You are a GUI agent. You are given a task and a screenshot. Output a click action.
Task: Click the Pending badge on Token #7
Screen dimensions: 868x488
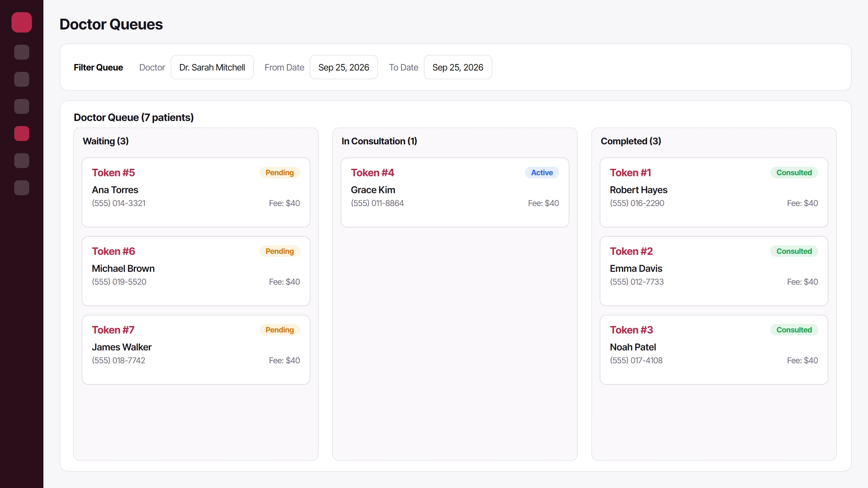[x=279, y=330]
